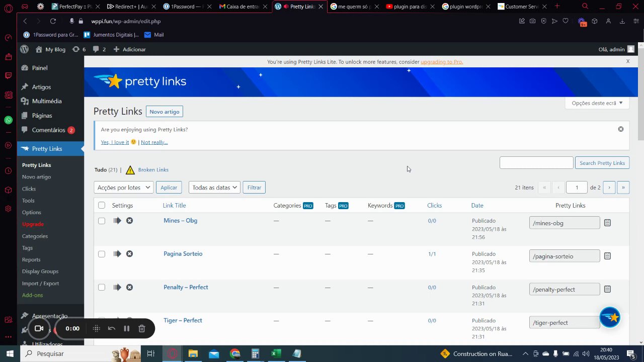Restart the recording with undo arrow
The image size is (644, 362).
pos(112,328)
